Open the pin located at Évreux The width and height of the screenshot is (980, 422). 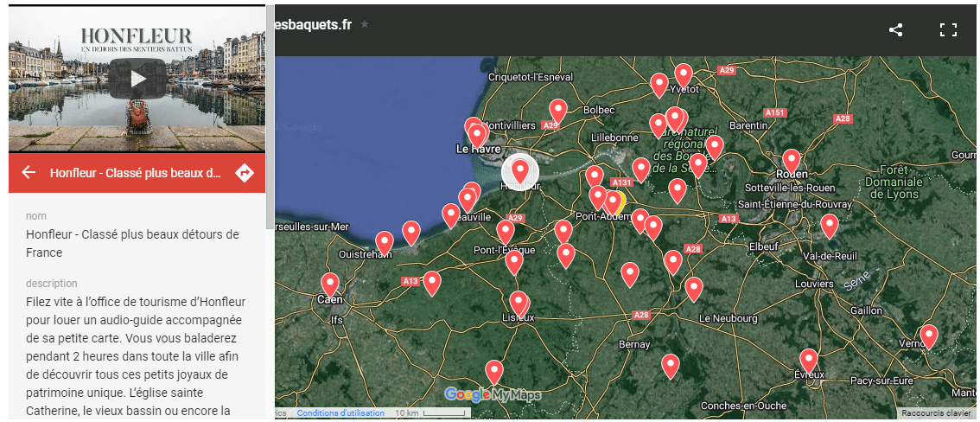pyautogui.click(x=808, y=359)
